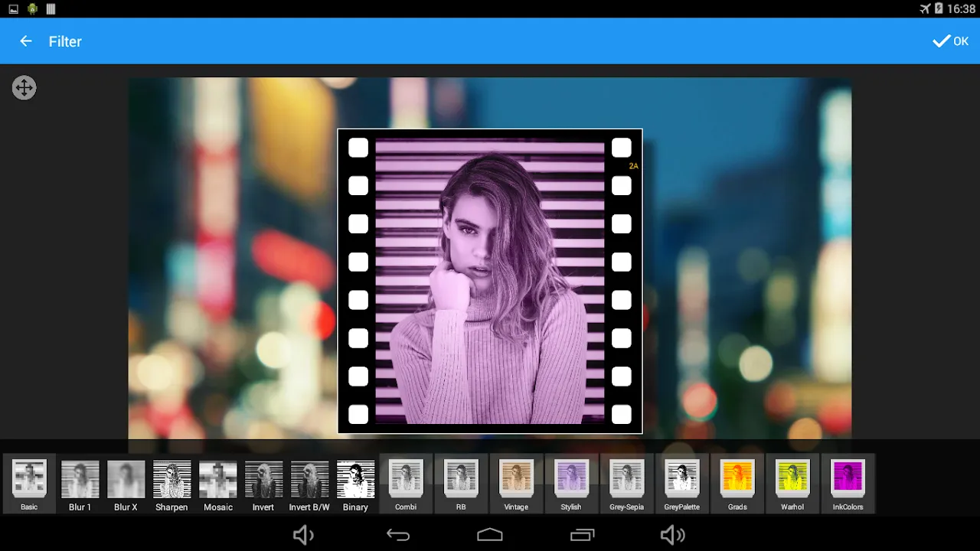Tap the Android home navigation button

tap(490, 535)
